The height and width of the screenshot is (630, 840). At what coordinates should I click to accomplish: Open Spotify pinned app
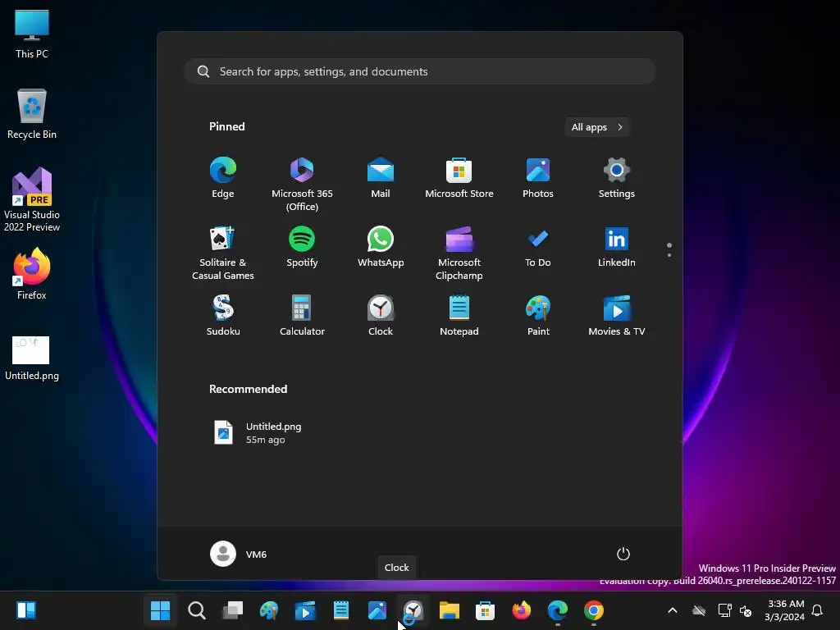click(302, 247)
